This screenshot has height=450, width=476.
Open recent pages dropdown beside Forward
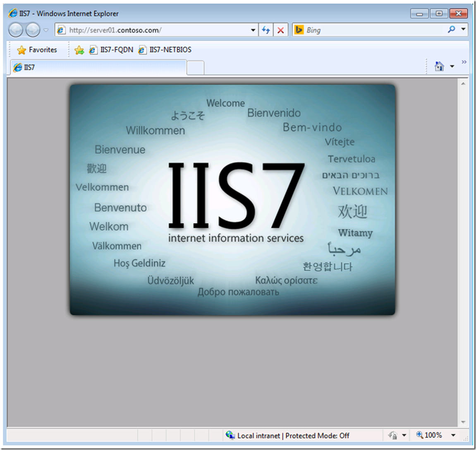point(46,30)
